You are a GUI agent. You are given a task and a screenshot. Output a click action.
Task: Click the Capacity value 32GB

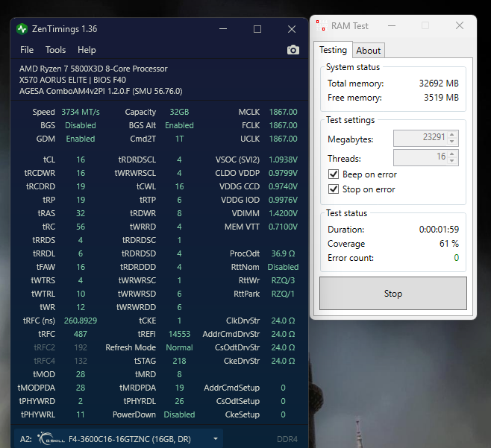point(179,112)
